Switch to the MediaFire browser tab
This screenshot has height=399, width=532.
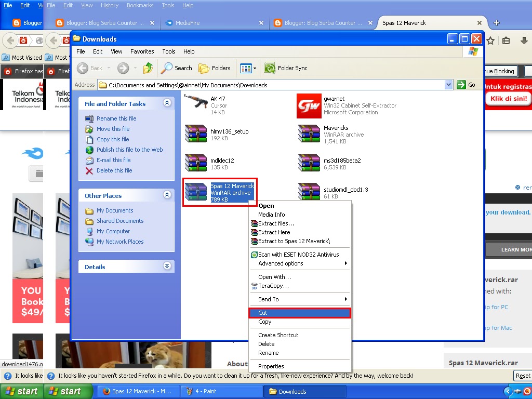coord(214,23)
